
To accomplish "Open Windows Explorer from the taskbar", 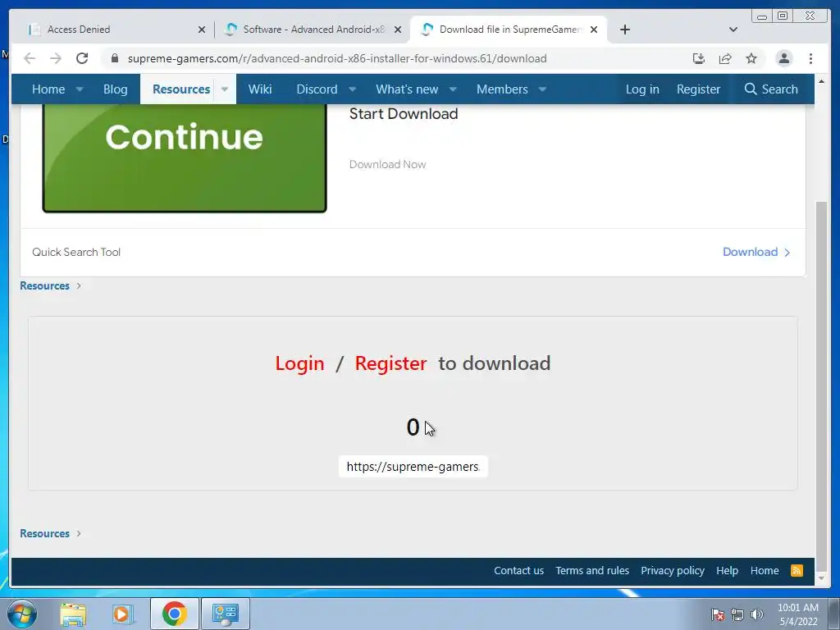I will pyautogui.click(x=73, y=614).
